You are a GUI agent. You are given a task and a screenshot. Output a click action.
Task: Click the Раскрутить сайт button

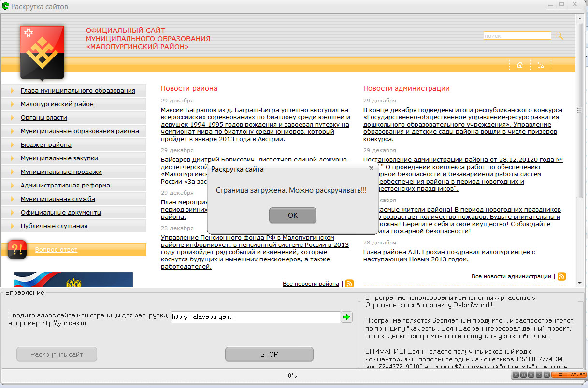click(x=57, y=354)
